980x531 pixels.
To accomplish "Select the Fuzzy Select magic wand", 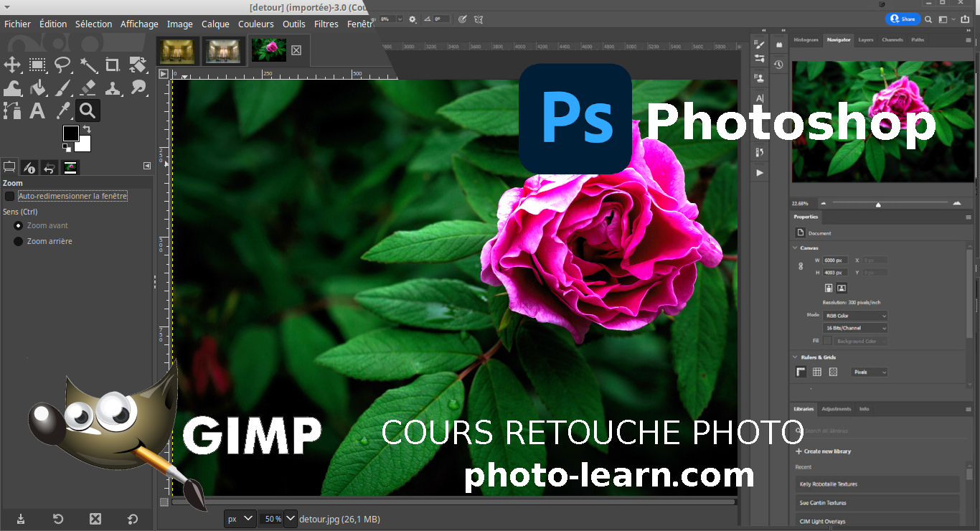I will 88,65.
